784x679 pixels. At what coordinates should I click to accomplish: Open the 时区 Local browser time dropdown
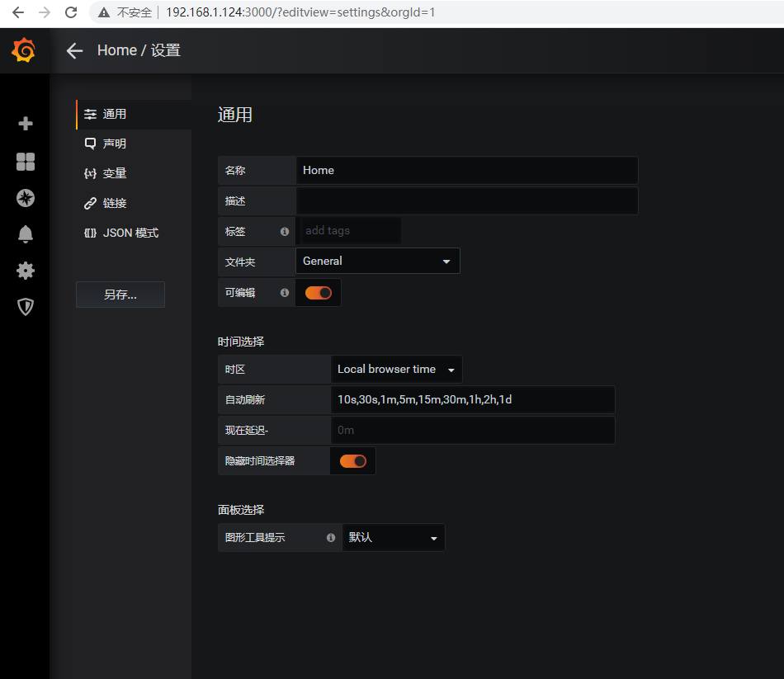point(396,369)
